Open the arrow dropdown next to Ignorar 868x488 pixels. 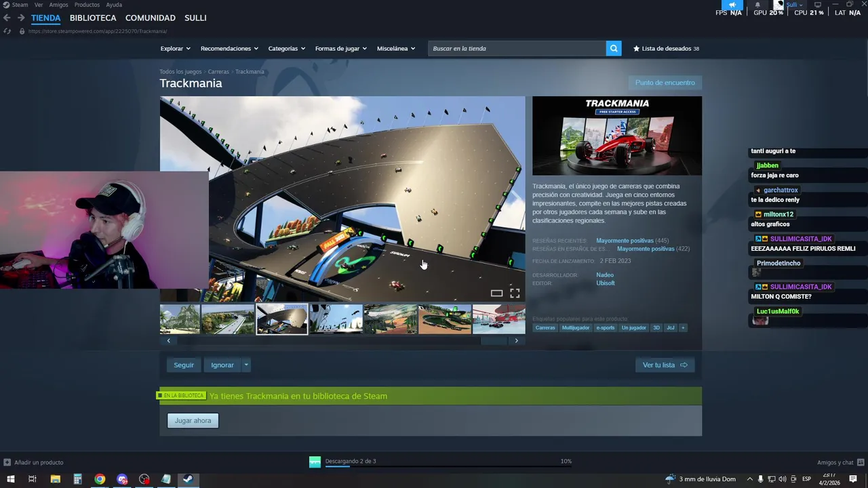tap(246, 365)
